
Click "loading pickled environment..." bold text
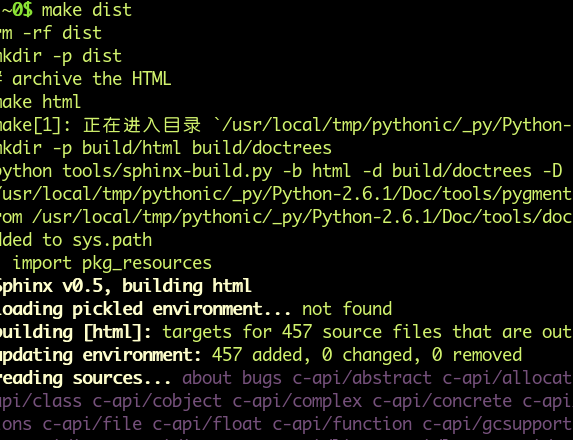[x=145, y=309]
